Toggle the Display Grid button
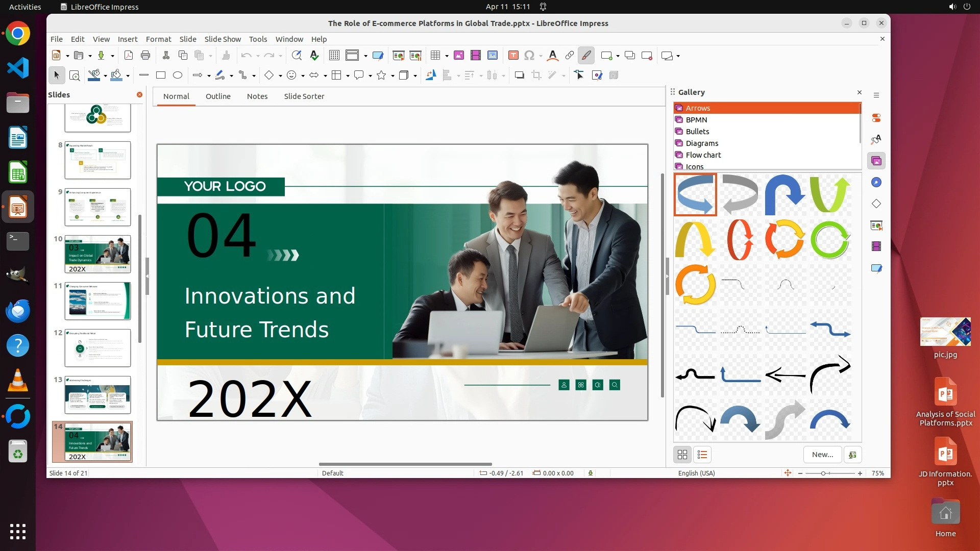This screenshot has width=980, height=551. click(334, 56)
